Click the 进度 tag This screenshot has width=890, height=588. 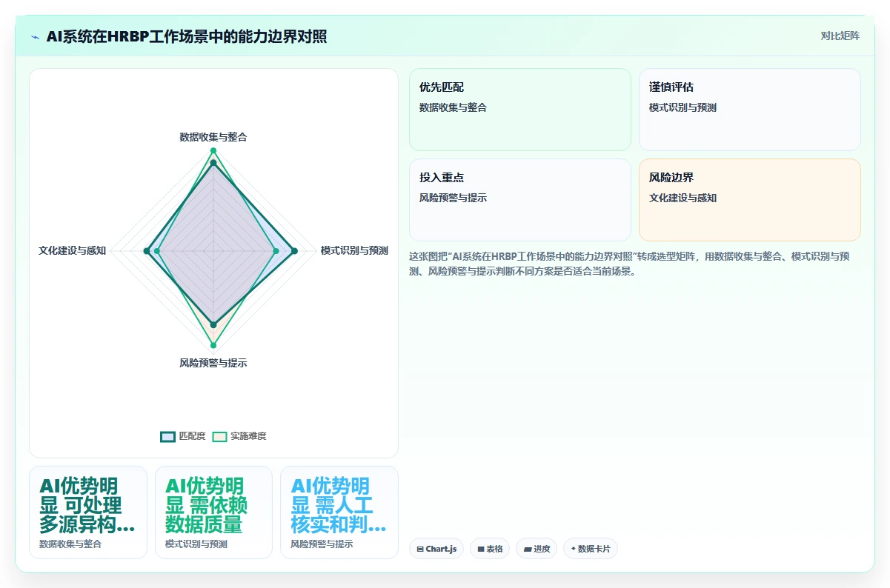[x=537, y=549]
